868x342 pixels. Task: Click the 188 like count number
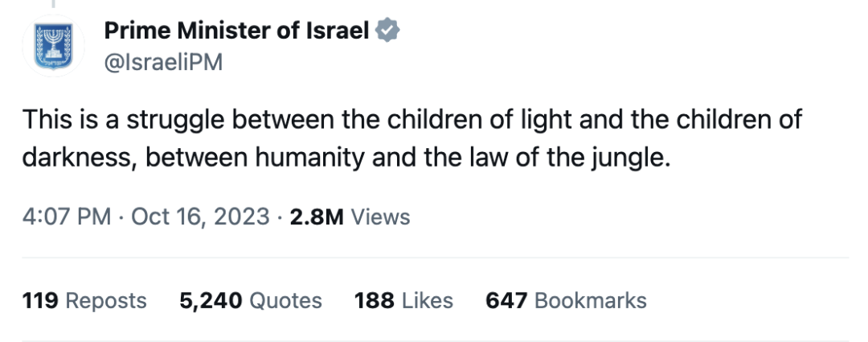(x=374, y=301)
